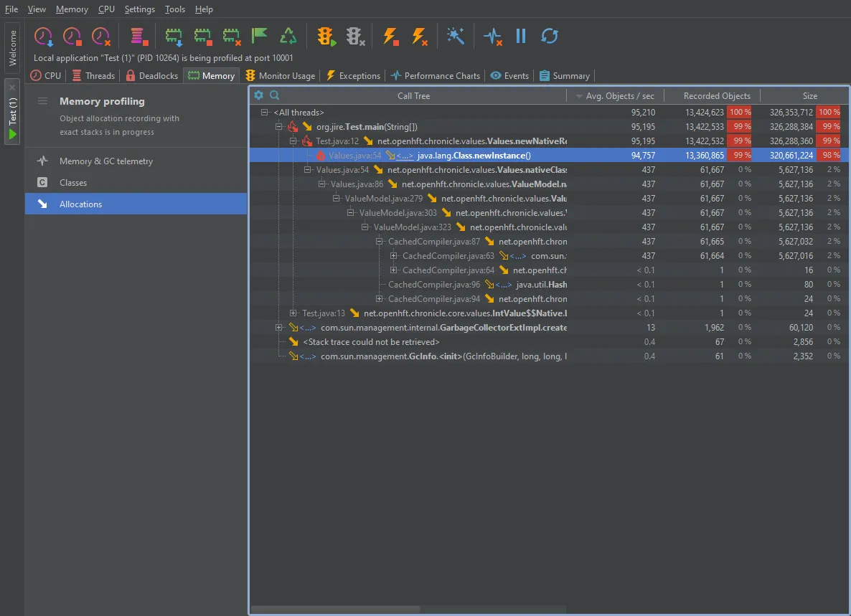This screenshot has height=616, width=851.
Task: Open the Classes view
Action: pyautogui.click(x=136, y=183)
